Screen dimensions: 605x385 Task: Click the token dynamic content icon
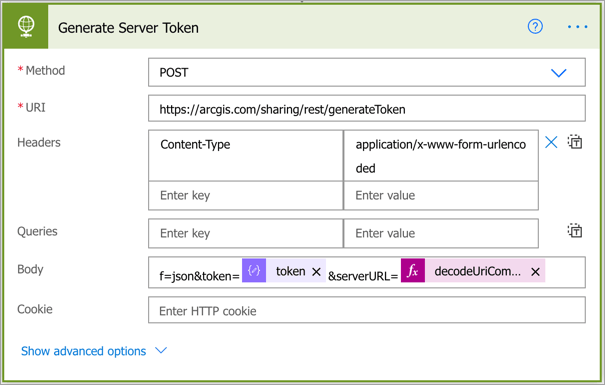(x=254, y=270)
